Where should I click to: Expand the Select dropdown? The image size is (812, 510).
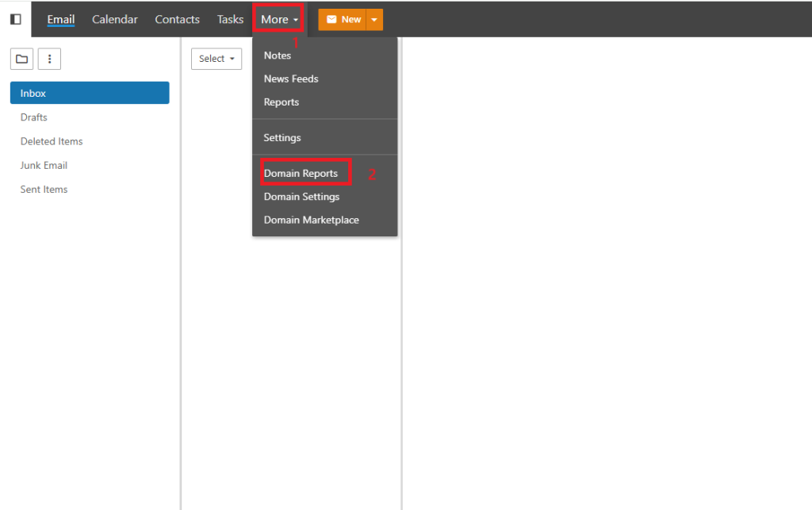coord(216,59)
